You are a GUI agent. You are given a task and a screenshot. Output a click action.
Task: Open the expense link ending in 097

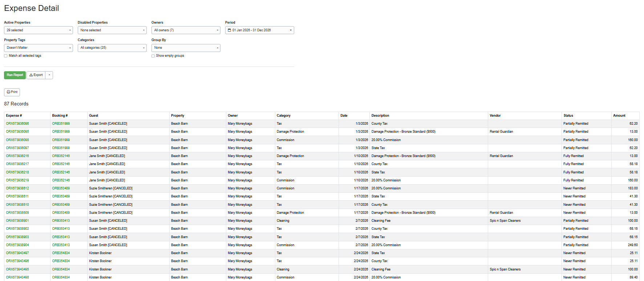(17, 148)
